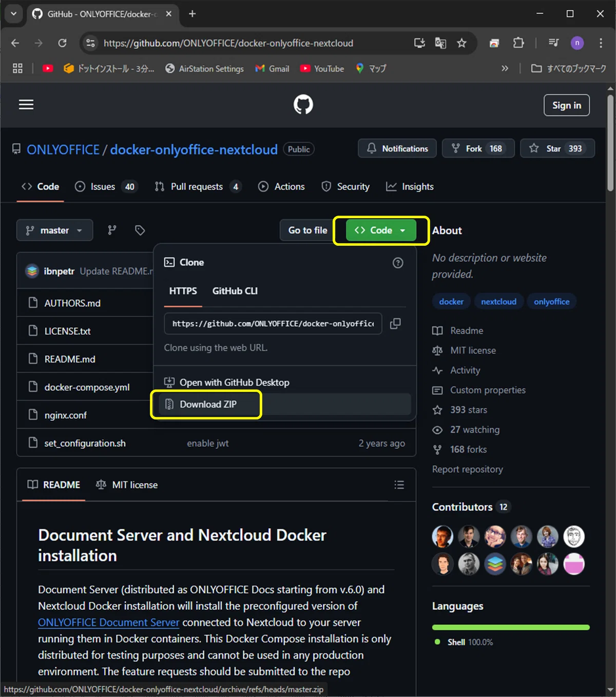
Task: Open the browser profile avatar
Action: 577,43
